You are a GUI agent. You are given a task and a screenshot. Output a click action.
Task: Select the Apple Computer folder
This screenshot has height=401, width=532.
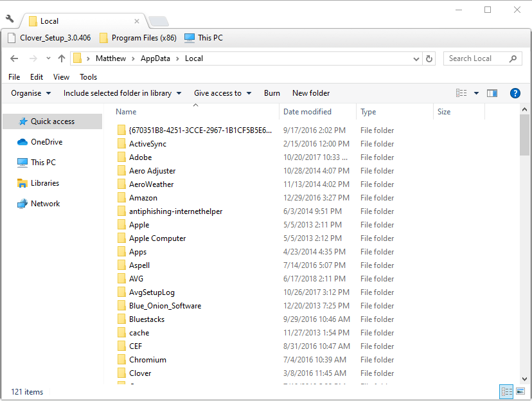pyautogui.click(x=157, y=238)
